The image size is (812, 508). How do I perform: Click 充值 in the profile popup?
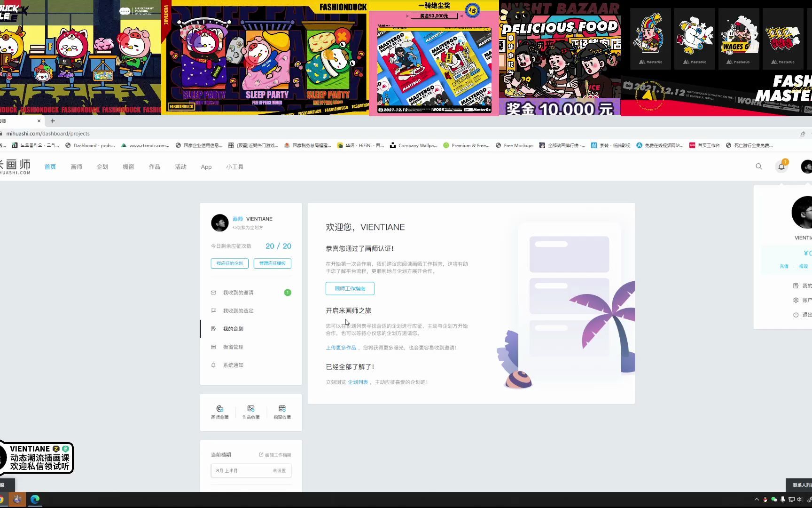point(784,266)
